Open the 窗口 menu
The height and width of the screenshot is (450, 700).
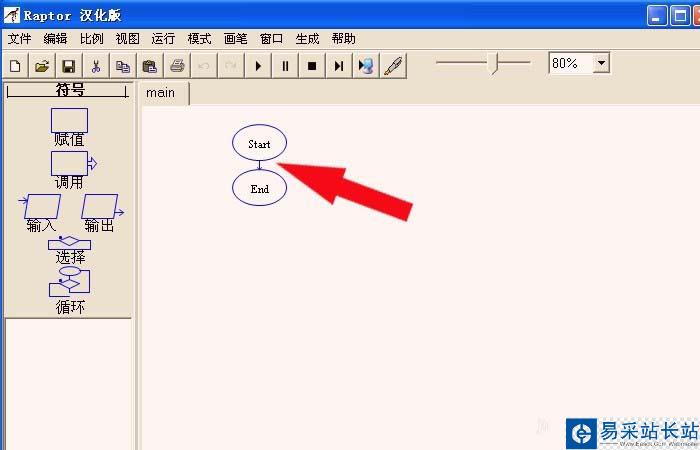(x=271, y=39)
